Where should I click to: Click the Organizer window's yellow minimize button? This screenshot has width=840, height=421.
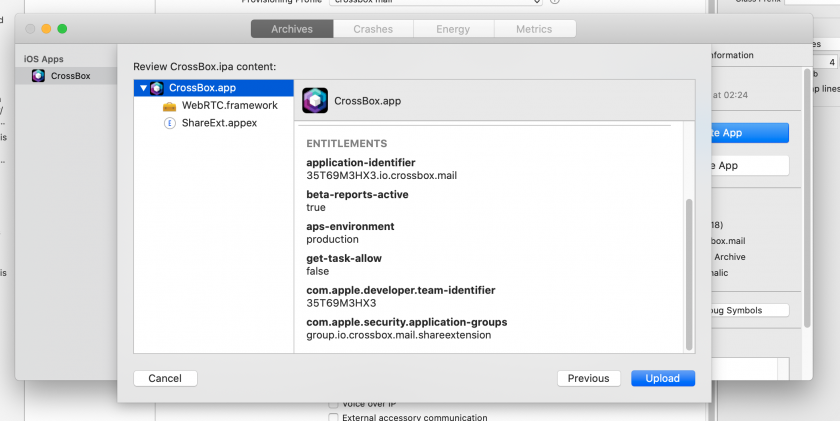[x=46, y=29]
